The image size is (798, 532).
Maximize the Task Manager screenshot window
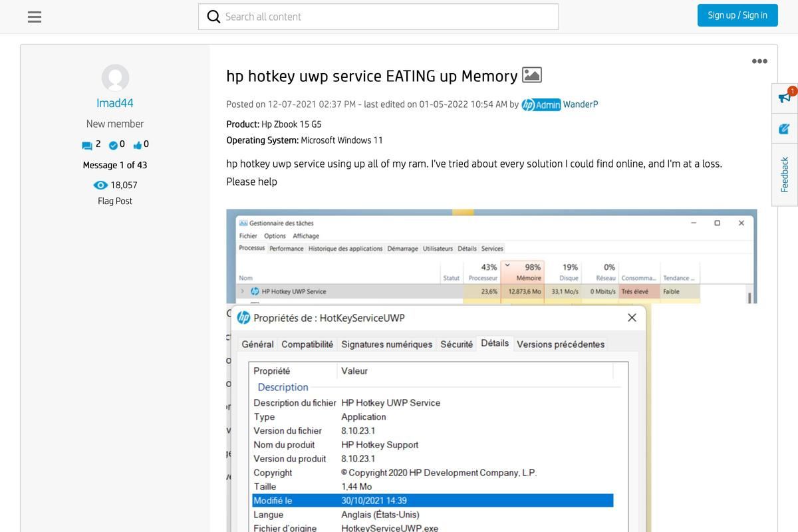tap(717, 223)
